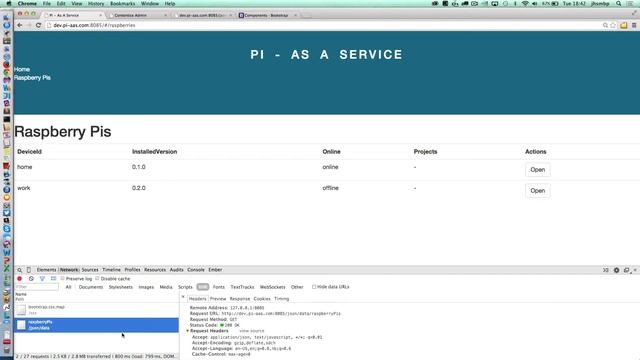Reload the page with the refresh icon
This screenshot has height=360, width=640.
[38, 25]
